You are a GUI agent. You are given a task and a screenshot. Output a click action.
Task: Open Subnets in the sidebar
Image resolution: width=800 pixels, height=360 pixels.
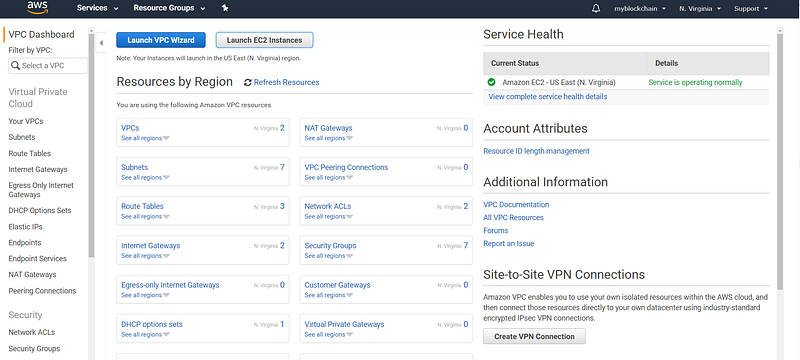[22, 137]
